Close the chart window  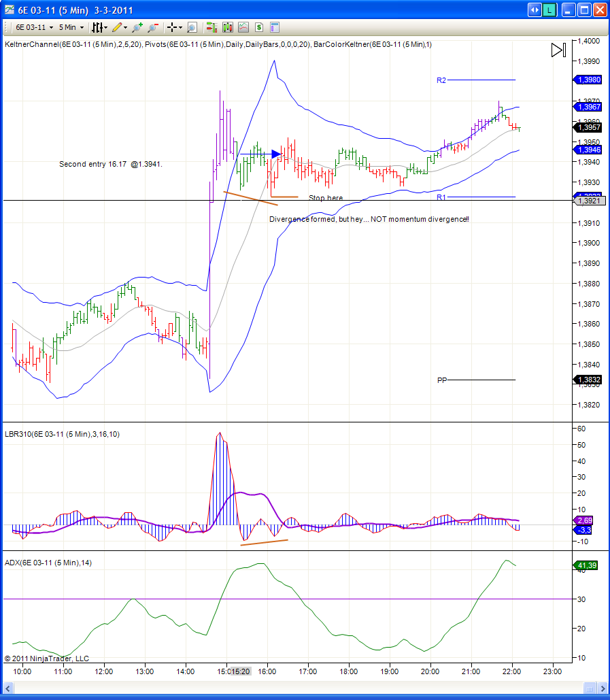(x=600, y=10)
